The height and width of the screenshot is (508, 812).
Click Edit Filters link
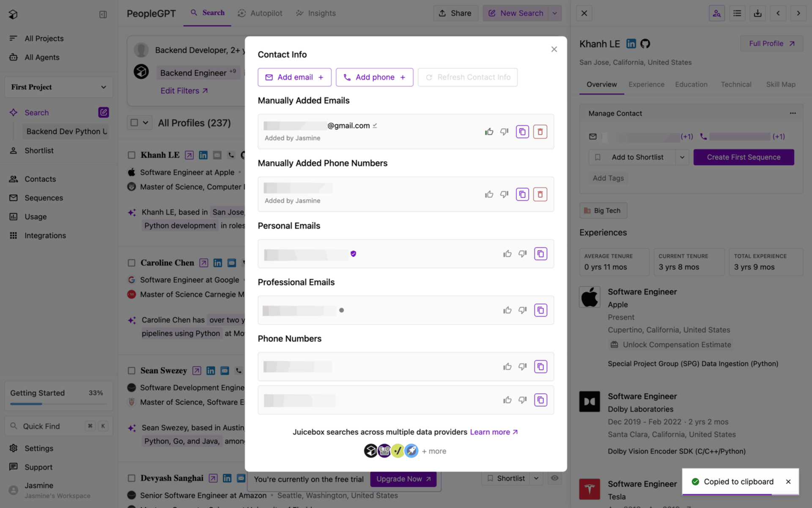[184, 91]
